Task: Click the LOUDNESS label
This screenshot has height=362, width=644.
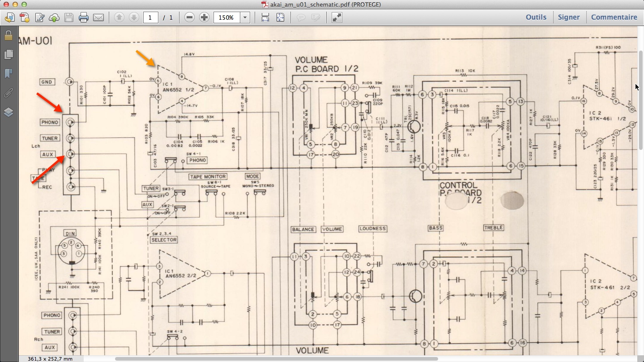Action: pyautogui.click(x=372, y=229)
